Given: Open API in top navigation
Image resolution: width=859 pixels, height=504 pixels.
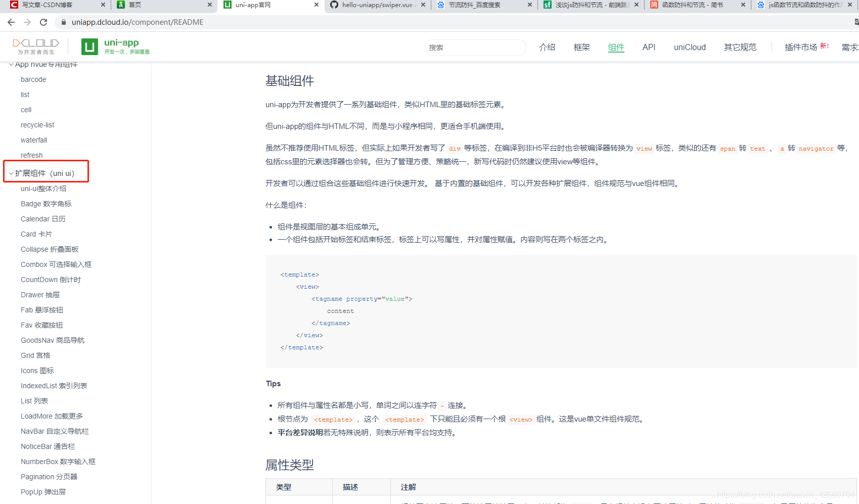Looking at the screenshot, I should [649, 47].
